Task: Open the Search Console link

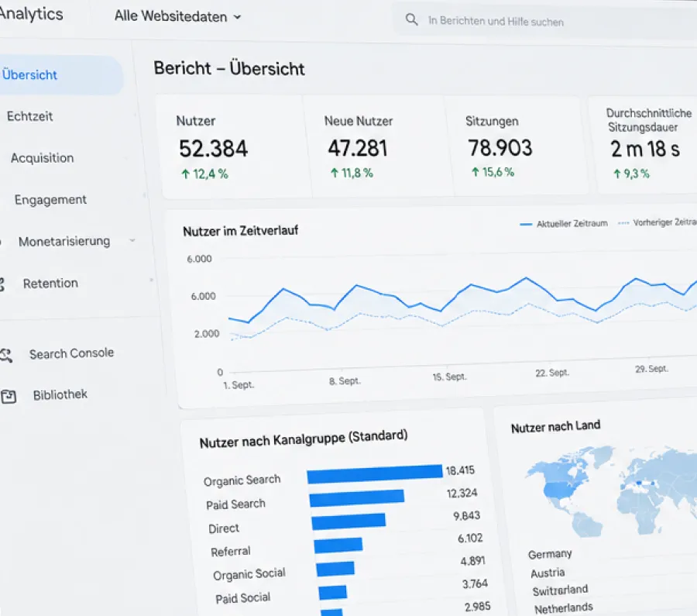Action: 71,353
